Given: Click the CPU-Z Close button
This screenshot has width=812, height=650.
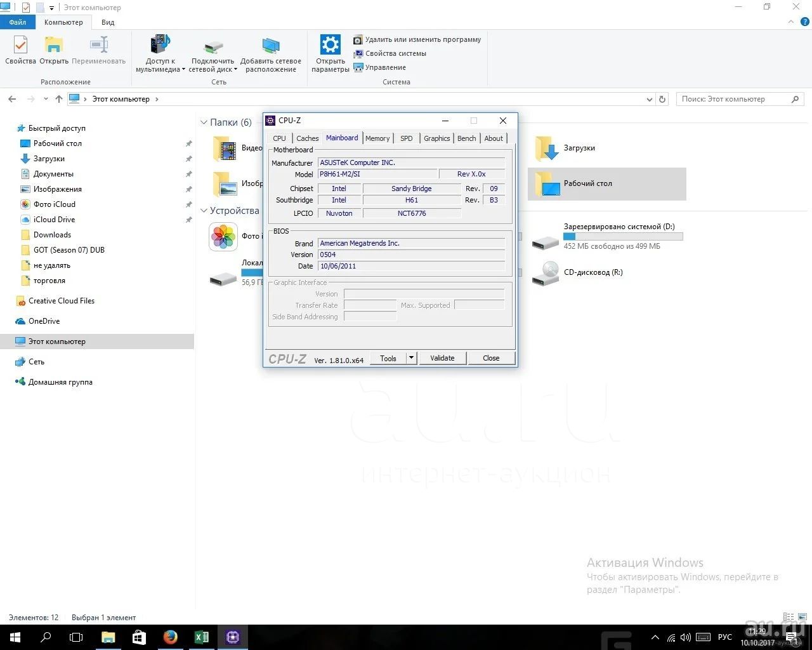Looking at the screenshot, I should 491,358.
